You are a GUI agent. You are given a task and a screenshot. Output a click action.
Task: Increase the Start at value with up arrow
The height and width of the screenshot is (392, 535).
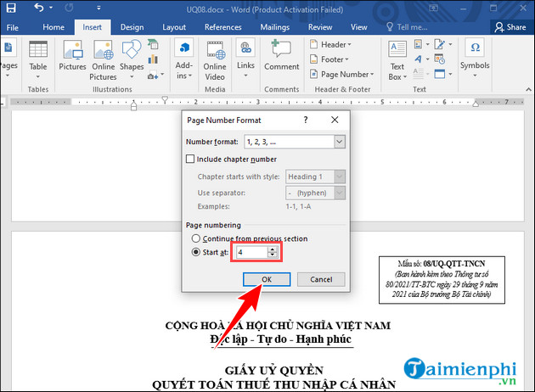tap(273, 249)
